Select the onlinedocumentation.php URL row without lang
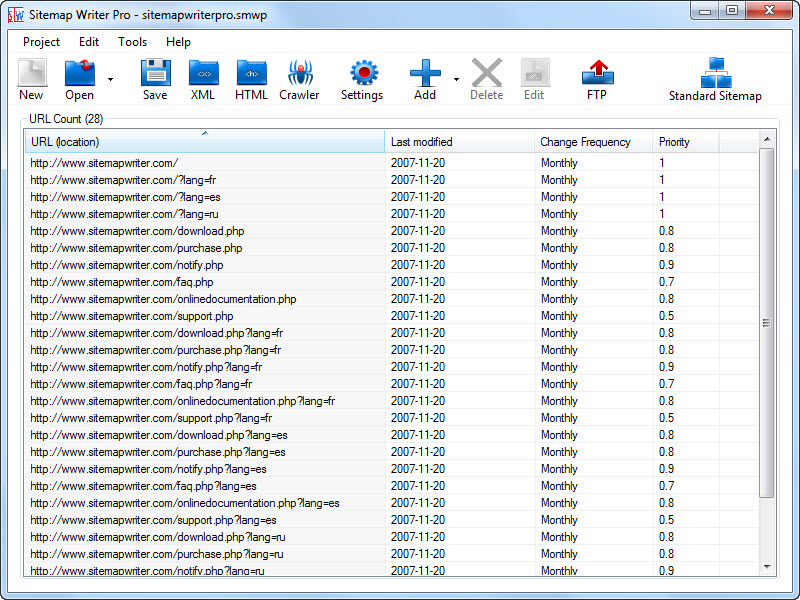Screen dimensions: 800x600 tap(391, 299)
